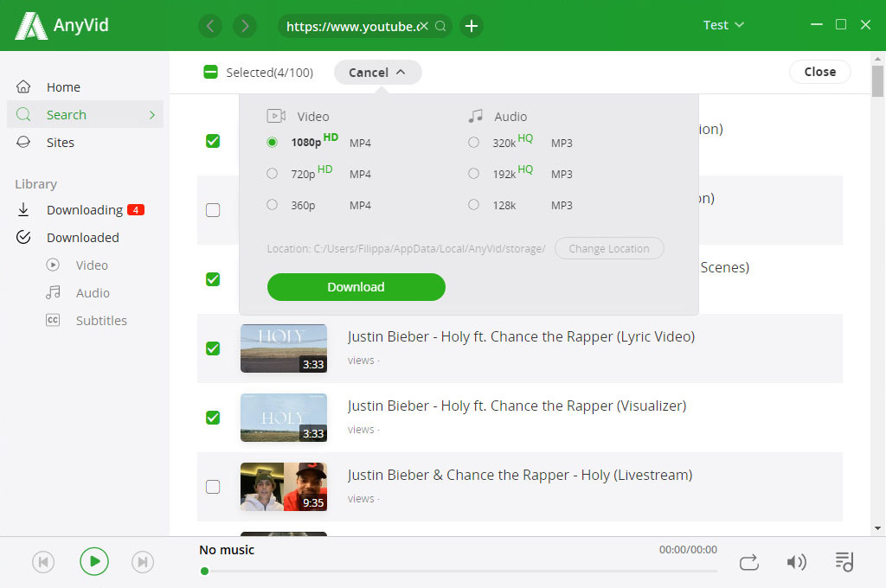Select 192k HQ MP3 radio option
This screenshot has width=886, height=588.
tap(473, 174)
